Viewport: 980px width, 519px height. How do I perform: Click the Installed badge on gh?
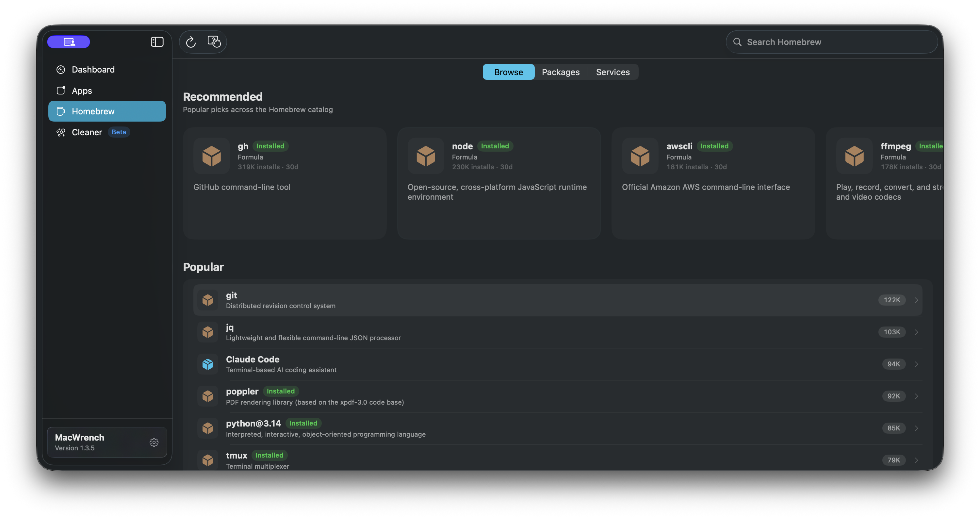(270, 146)
